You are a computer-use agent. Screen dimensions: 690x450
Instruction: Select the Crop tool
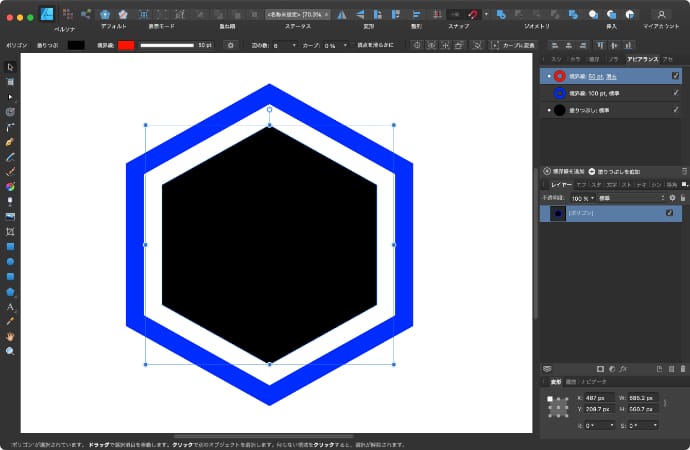10,231
